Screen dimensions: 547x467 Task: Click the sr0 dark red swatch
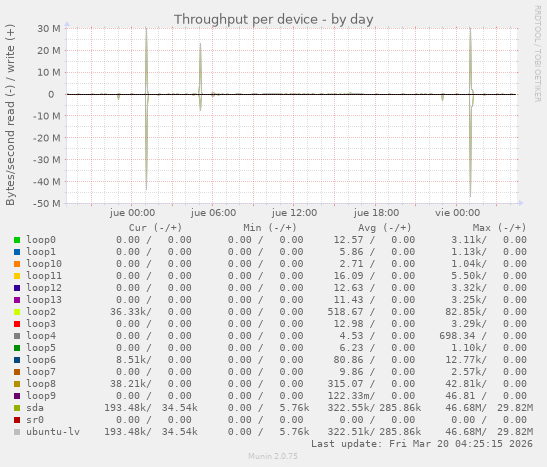(17, 420)
